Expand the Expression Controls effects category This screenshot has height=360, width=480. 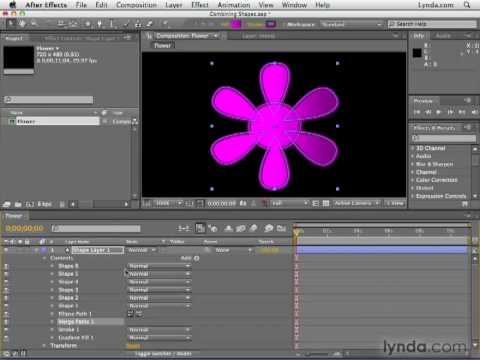[413, 196]
